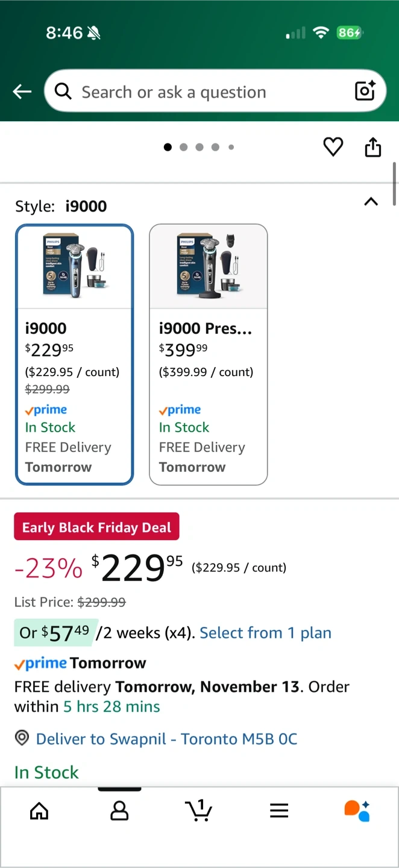Collapse the Style section chevron
The height and width of the screenshot is (868, 399).
point(371,202)
